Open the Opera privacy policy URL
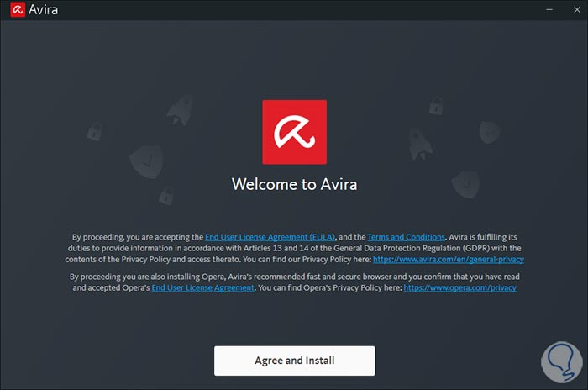 point(459,288)
